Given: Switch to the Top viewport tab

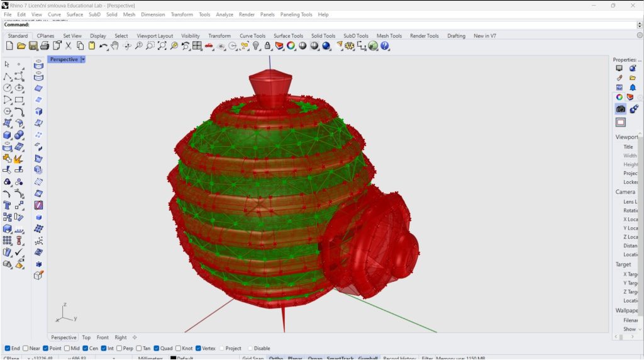Looking at the screenshot, I should [x=86, y=337].
